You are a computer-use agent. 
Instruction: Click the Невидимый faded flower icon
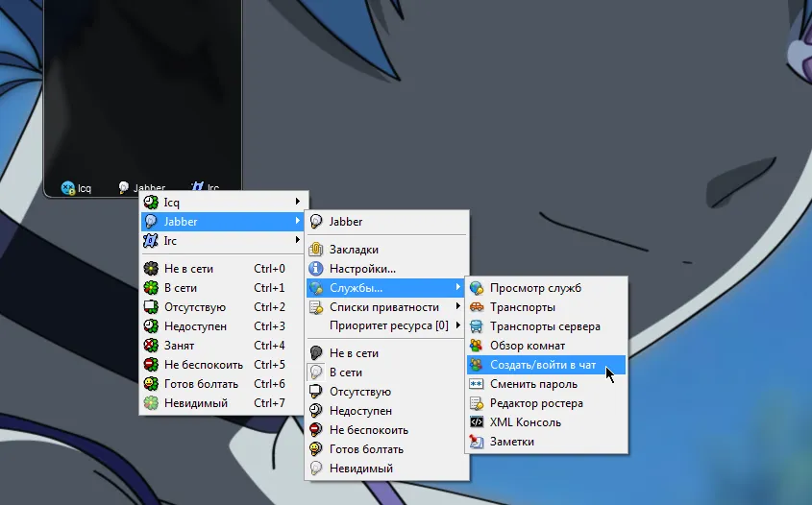[x=151, y=403]
